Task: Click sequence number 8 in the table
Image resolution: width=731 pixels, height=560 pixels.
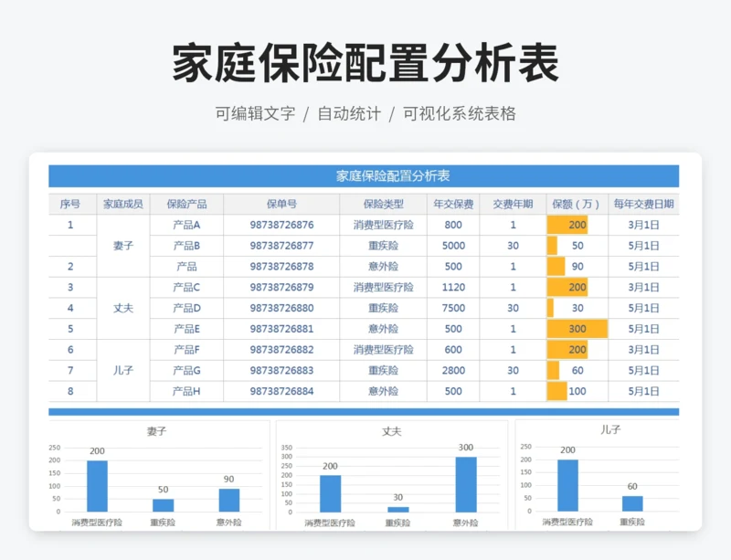Action: 70,391
